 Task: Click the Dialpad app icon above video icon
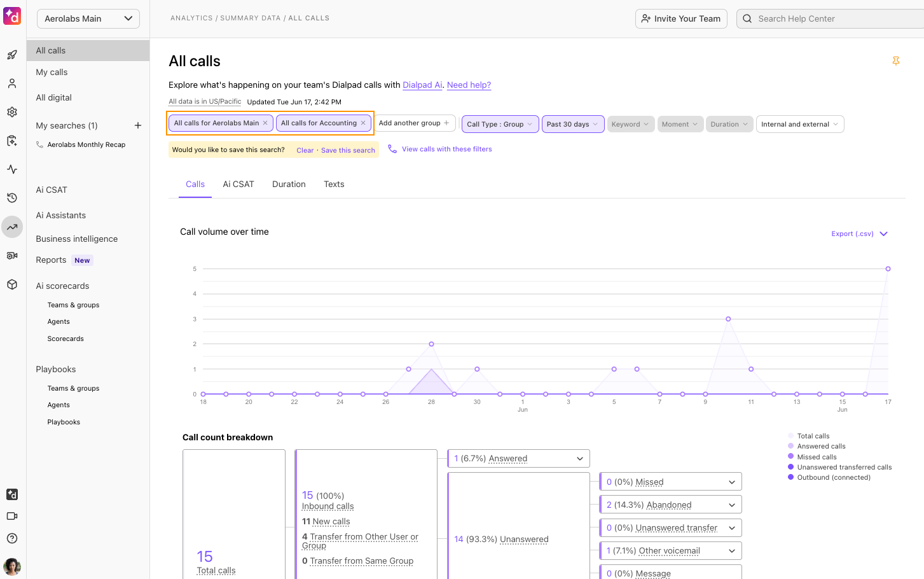click(12, 494)
